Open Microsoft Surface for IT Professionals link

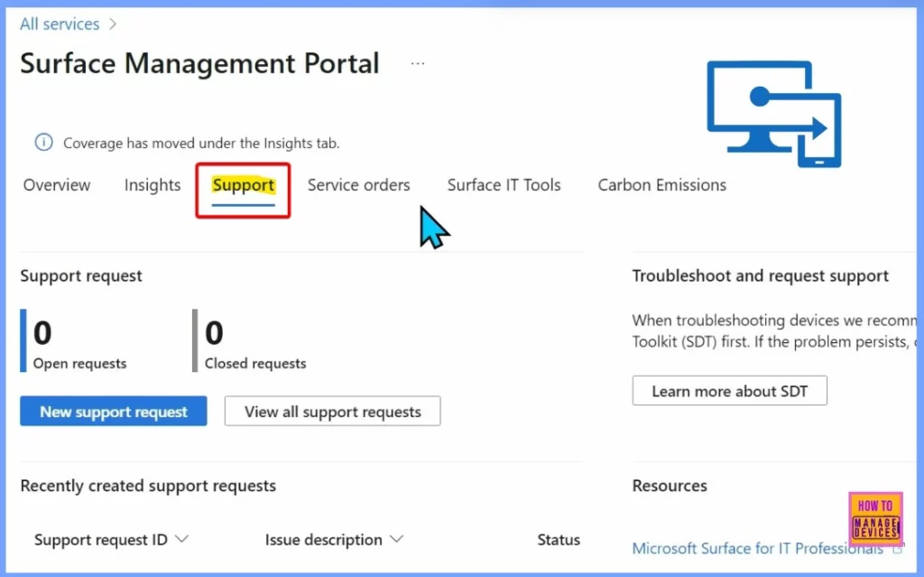[757, 549]
